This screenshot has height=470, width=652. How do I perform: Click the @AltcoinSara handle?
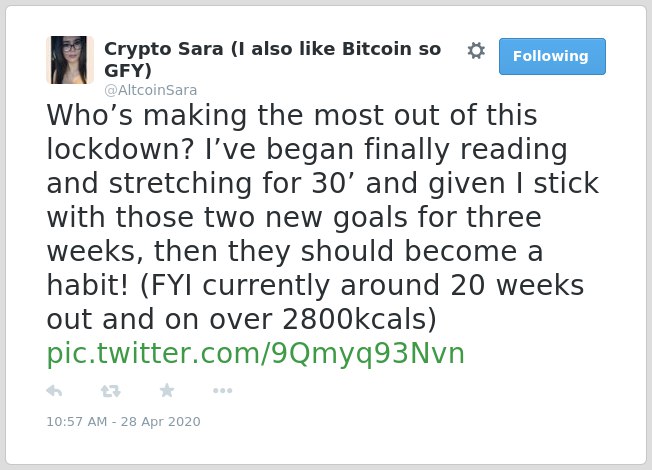[151, 90]
